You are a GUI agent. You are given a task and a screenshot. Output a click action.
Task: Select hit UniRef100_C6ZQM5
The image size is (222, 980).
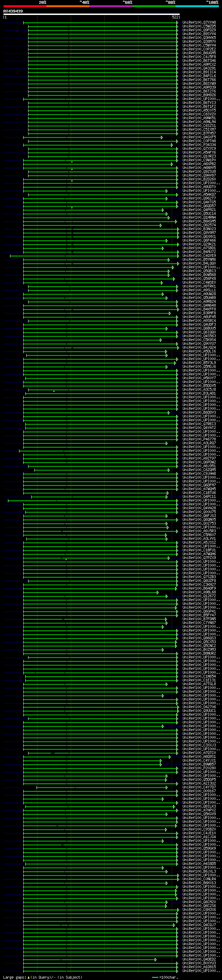pyautogui.click(x=199, y=470)
